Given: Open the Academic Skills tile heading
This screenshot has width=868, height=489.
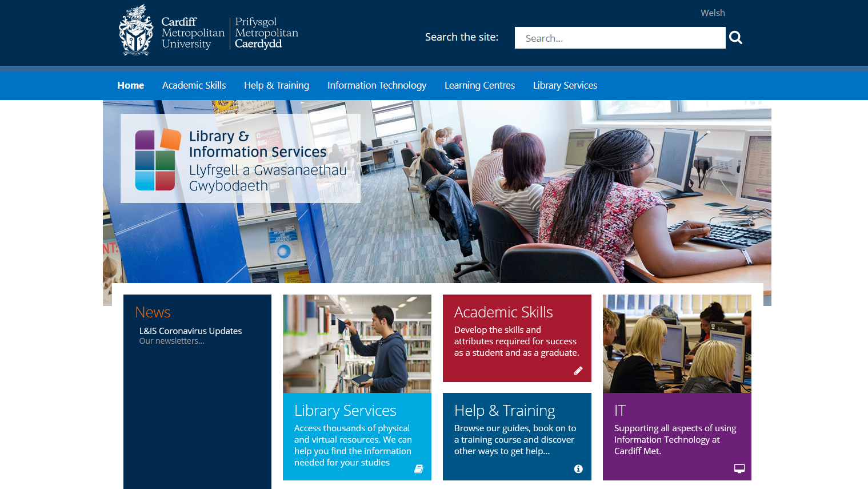Looking at the screenshot, I should click(x=503, y=312).
